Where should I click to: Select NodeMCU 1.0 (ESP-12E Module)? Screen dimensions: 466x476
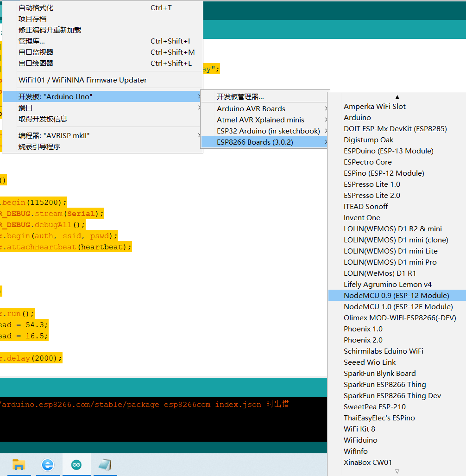click(397, 307)
